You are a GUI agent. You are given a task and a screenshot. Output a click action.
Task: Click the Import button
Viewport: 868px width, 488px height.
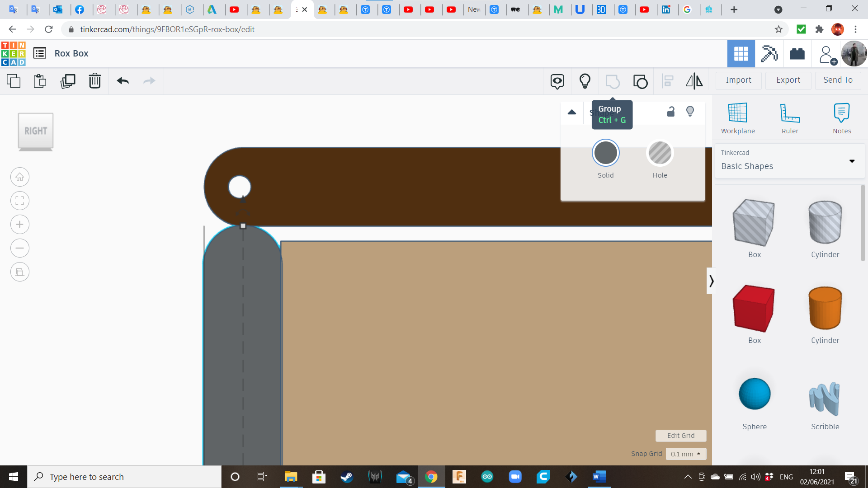click(x=738, y=80)
